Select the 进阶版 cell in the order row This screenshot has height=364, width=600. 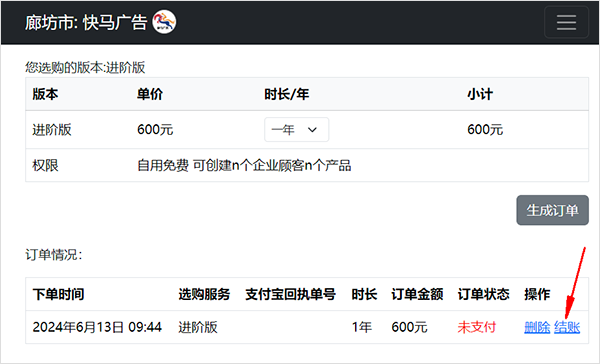(198, 327)
